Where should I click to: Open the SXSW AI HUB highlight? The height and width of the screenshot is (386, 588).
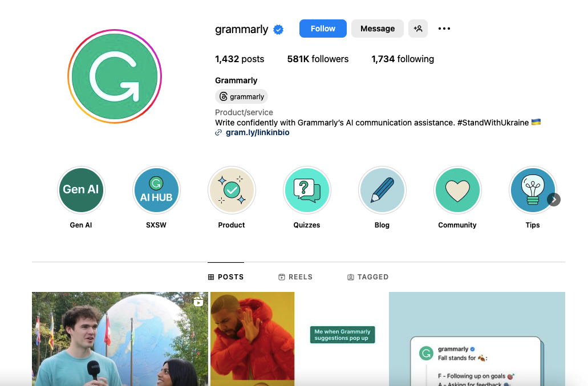coord(156,190)
